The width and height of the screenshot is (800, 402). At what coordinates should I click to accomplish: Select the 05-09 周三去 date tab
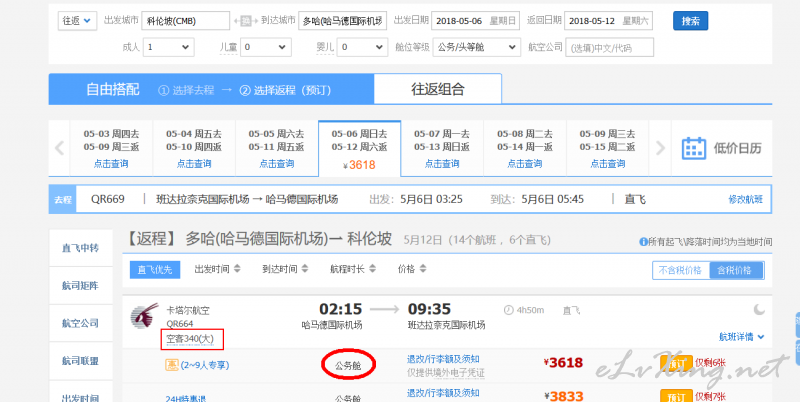click(608, 148)
